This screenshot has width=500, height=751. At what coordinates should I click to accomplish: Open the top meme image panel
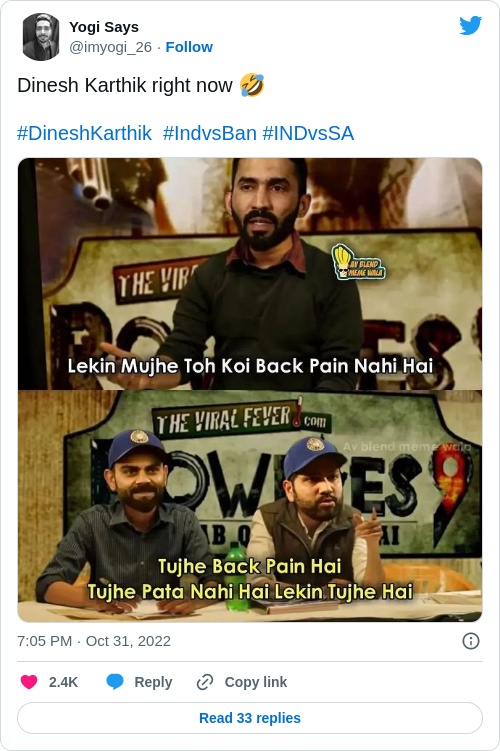point(250,273)
